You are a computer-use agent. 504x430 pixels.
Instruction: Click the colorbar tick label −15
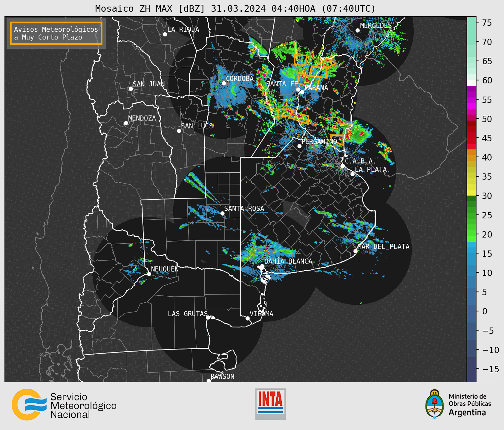pos(490,369)
